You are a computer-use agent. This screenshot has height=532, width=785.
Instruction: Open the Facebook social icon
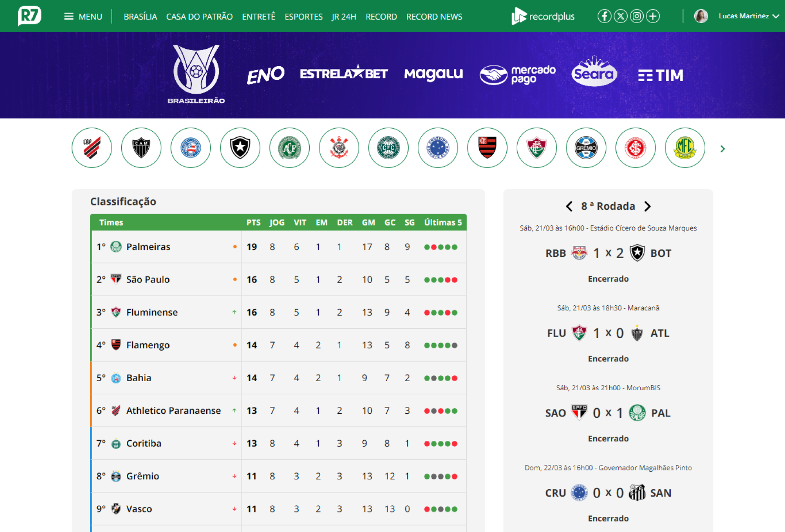click(604, 17)
